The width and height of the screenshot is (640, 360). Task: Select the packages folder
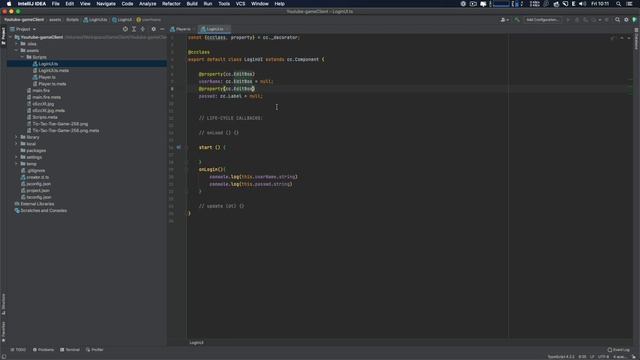point(36,151)
